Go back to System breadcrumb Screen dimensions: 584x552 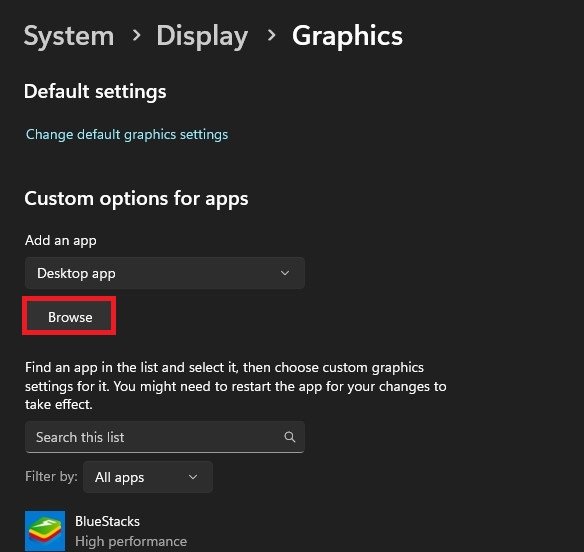[x=69, y=36]
